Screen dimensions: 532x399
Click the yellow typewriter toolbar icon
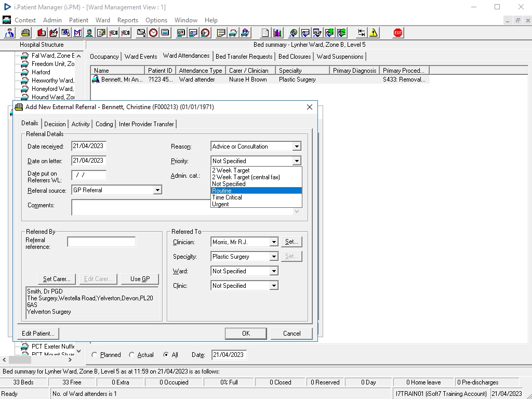click(x=25, y=33)
